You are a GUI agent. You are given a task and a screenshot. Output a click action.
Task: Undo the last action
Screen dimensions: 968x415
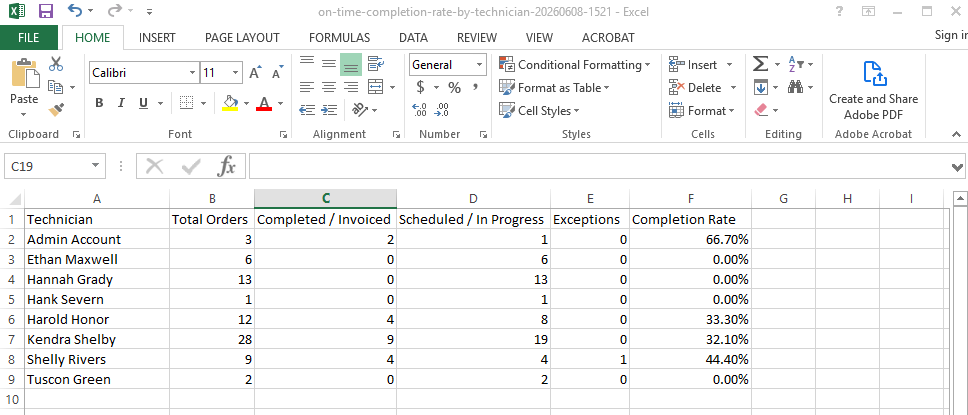[75, 10]
